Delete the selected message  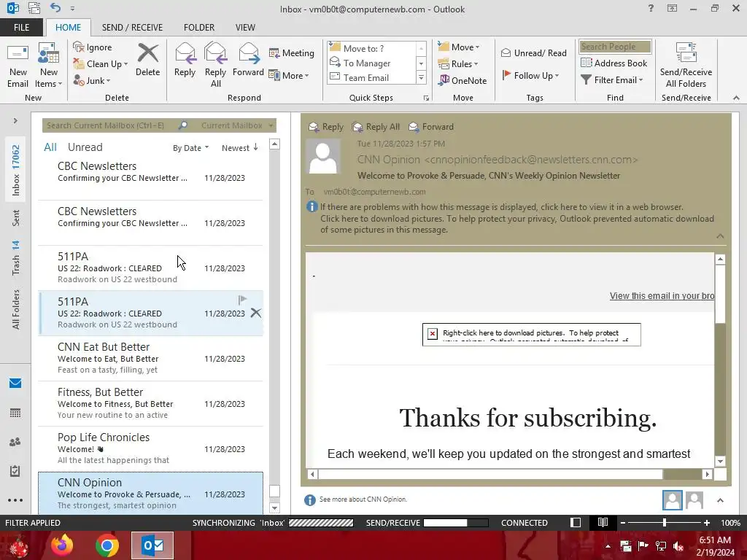[147, 61]
